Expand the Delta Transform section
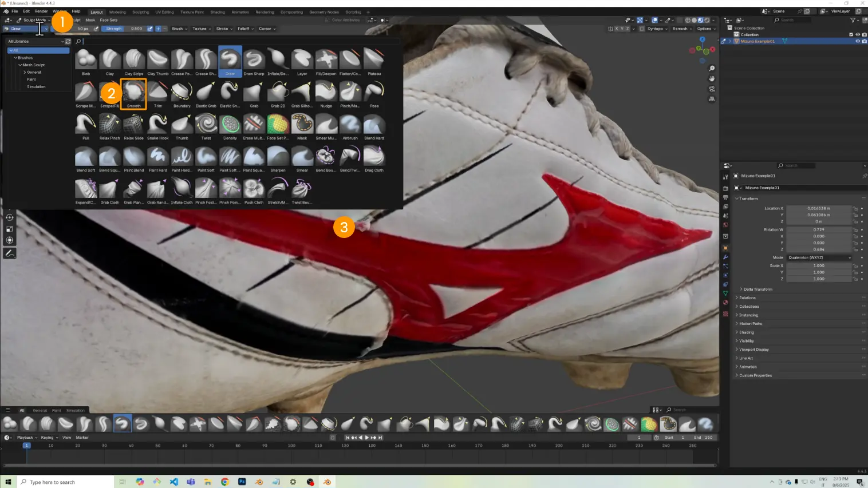 coord(757,289)
